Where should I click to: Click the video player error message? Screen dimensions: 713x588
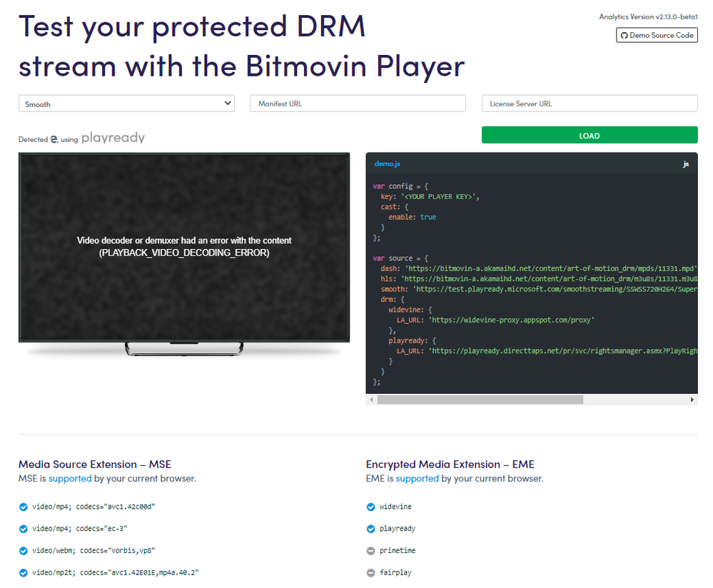point(184,246)
